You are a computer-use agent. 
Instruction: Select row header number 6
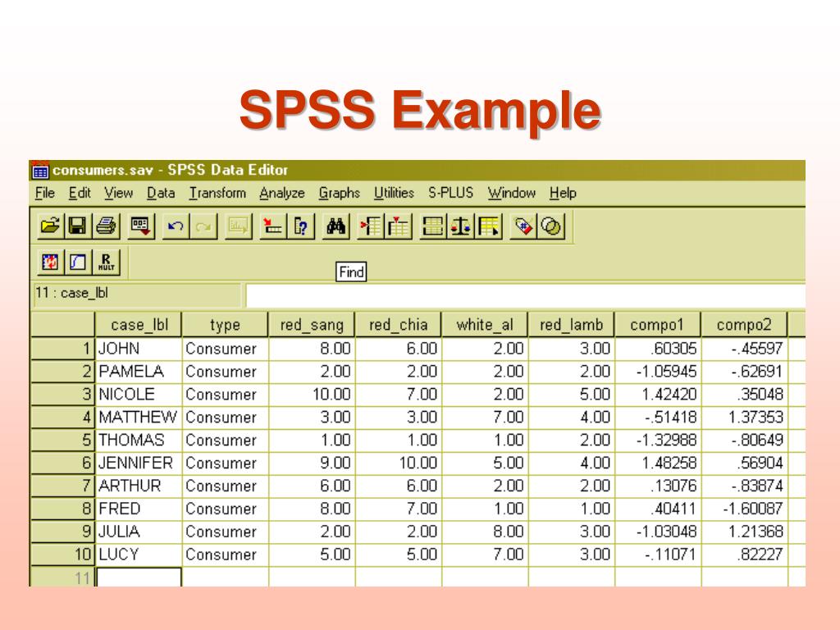click(x=63, y=463)
